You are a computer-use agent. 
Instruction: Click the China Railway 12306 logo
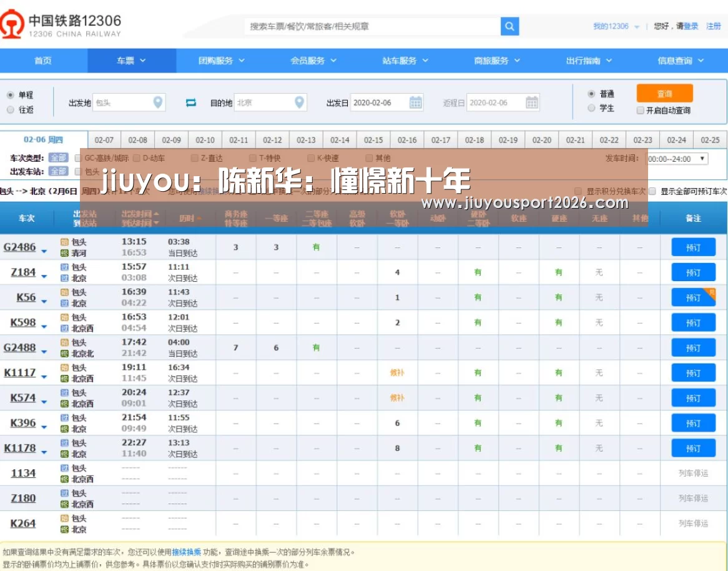pos(61,24)
